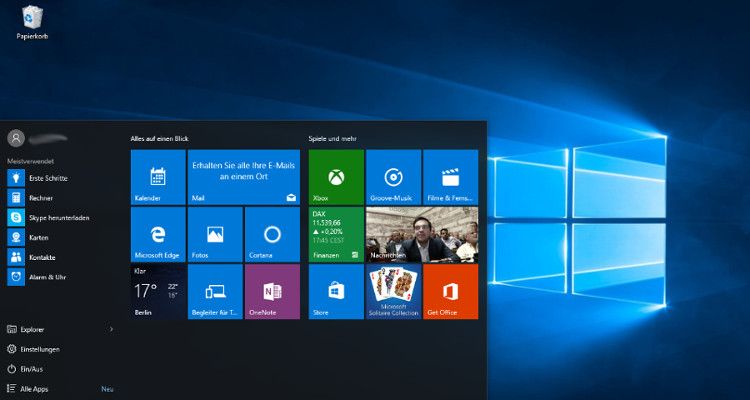Open the Fotos tile
750x400 pixels.
pos(215,234)
